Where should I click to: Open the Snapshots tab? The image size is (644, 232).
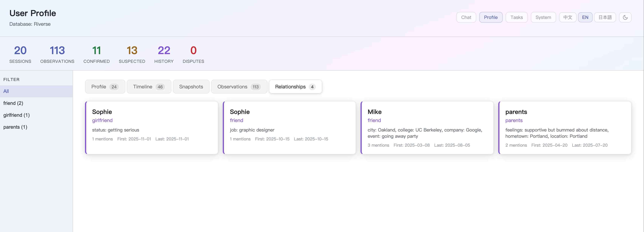pyautogui.click(x=191, y=87)
